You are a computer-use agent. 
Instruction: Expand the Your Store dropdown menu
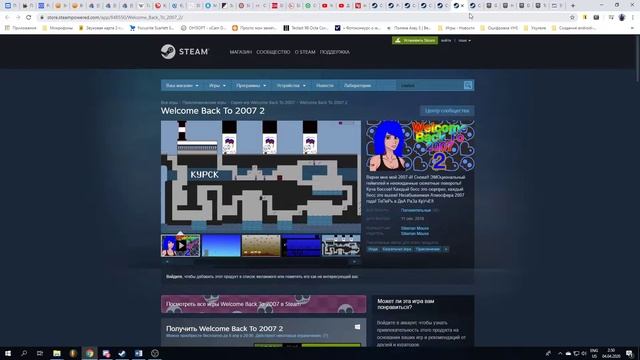[182, 86]
